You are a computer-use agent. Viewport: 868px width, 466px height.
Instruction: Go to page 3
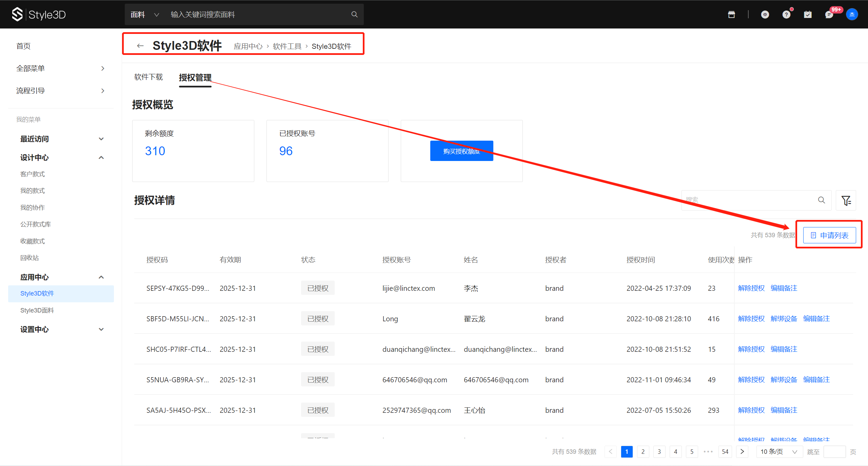[x=659, y=451]
